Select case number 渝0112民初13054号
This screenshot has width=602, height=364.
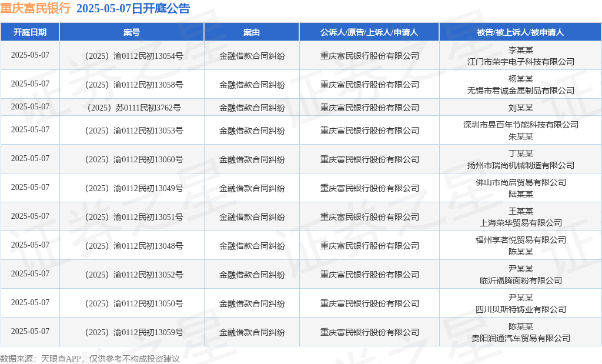[x=134, y=56]
